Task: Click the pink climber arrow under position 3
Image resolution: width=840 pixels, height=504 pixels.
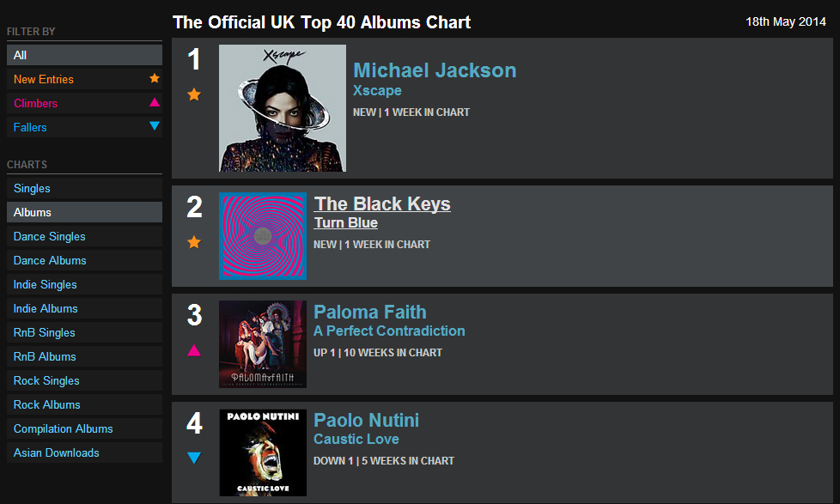Action: pyautogui.click(x=194, y=350)
